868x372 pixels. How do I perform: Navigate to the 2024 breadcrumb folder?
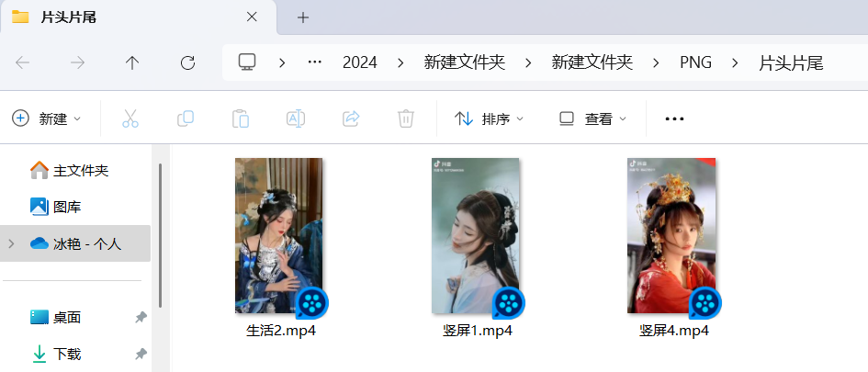pyautogui.click(x=360, y=63)
